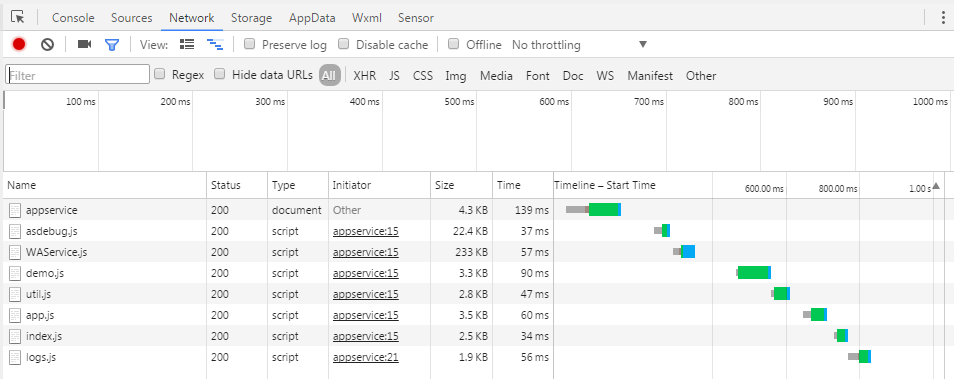The height and width of the screenshot is (379, 954).
Task: Filter requests by XHR
Action: (364, 76)
